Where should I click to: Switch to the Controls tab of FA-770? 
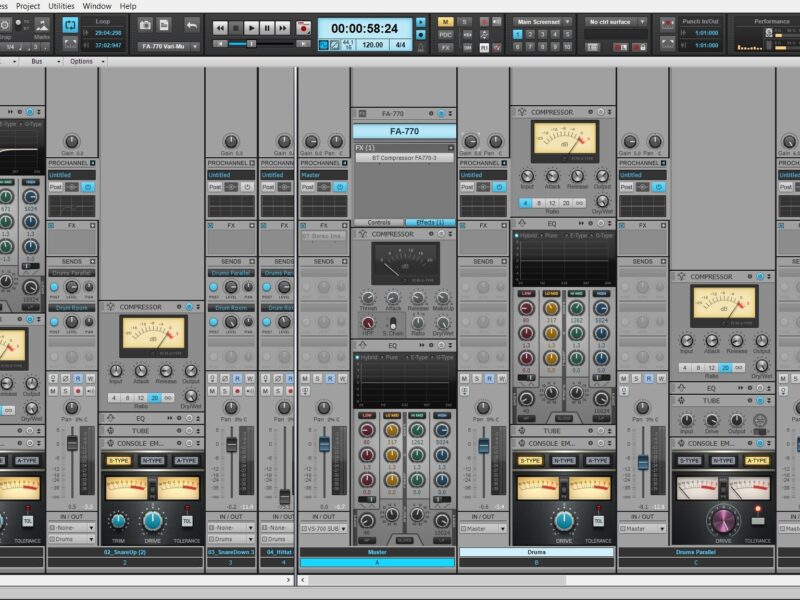tap(379, 222)
